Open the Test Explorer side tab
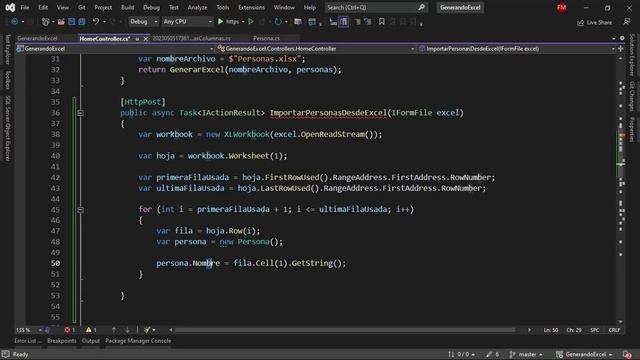This screenshot has height=360, width=640. click(7, 50)
